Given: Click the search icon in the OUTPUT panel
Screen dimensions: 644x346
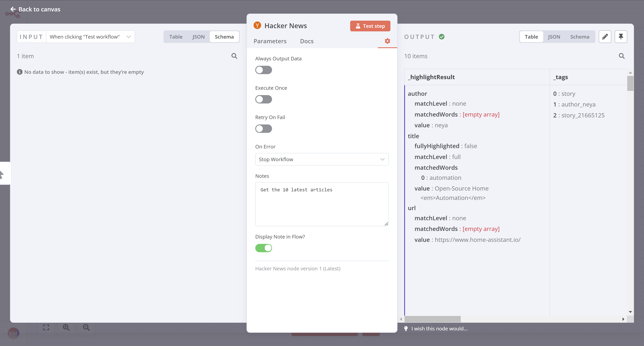Looking at the screenshot, I should (x=622, y=56).
